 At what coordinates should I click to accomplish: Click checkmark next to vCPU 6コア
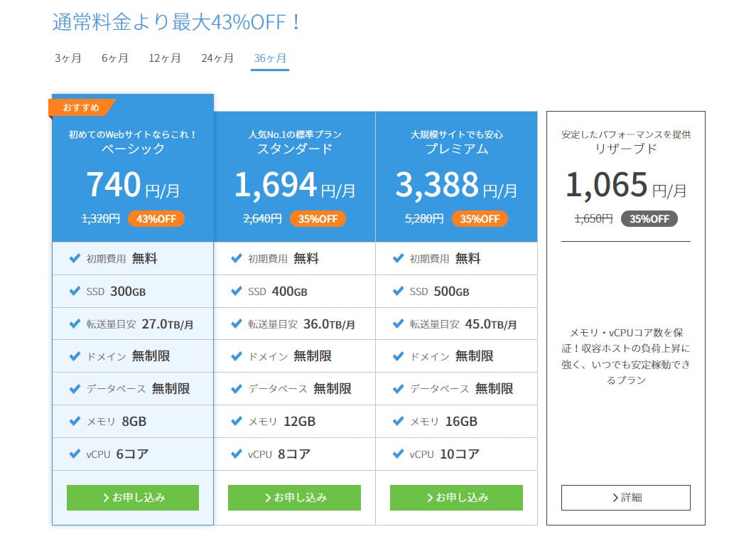[x=75, y=454]
